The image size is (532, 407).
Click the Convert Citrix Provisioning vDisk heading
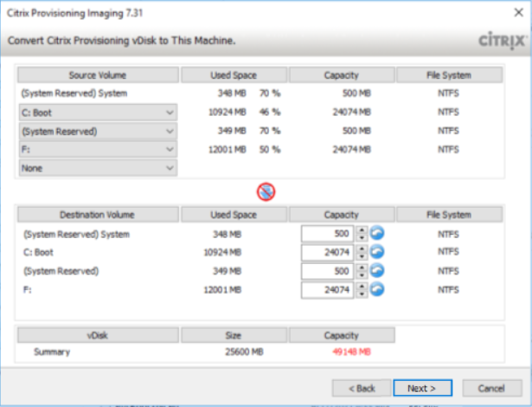pyautogui.click(x=121, y=41)
